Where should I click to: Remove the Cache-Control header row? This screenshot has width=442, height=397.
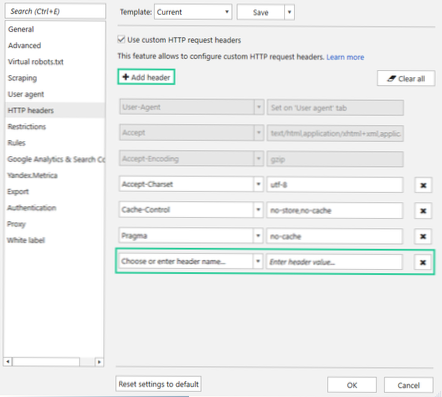point(423,211)
